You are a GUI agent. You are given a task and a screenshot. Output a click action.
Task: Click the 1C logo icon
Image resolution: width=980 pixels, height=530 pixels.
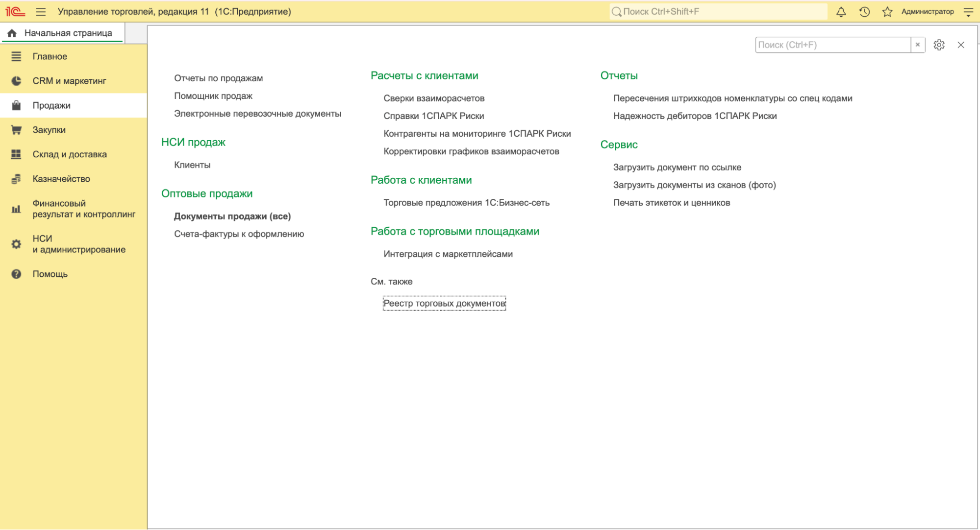15,11
